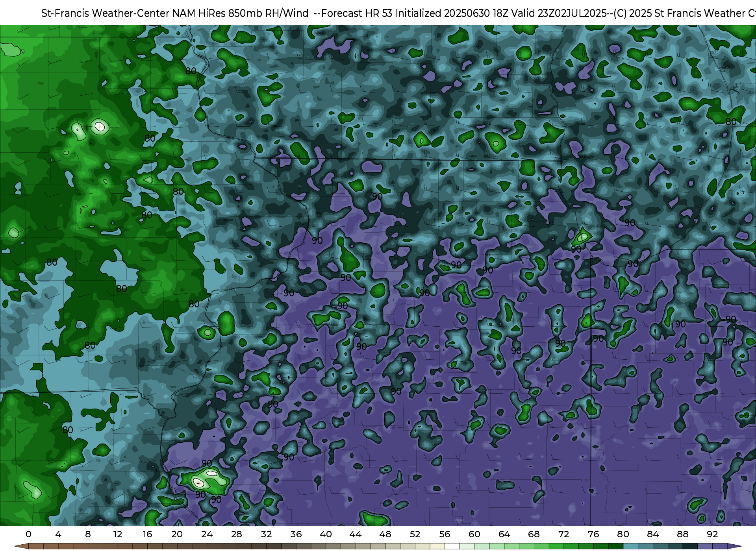Click the colorbar tick label '44'
756x551 pixels.
point(356,534)
